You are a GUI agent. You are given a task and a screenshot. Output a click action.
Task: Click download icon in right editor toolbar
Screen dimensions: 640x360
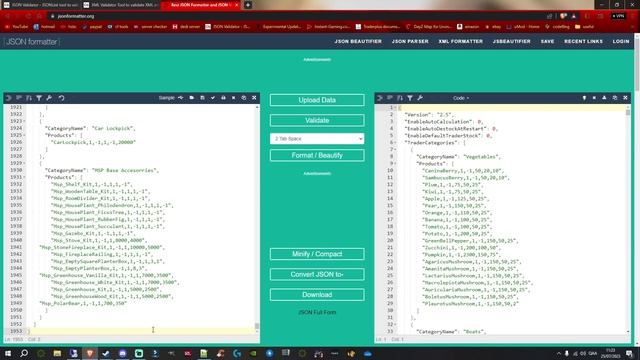pyautogui.click(x=604, y=98)
